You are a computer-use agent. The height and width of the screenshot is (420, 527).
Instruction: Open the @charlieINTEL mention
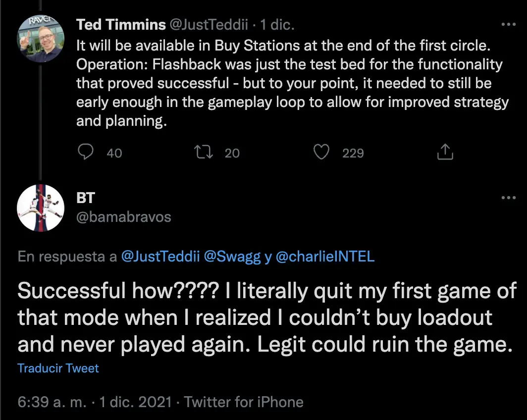point(325,257)
